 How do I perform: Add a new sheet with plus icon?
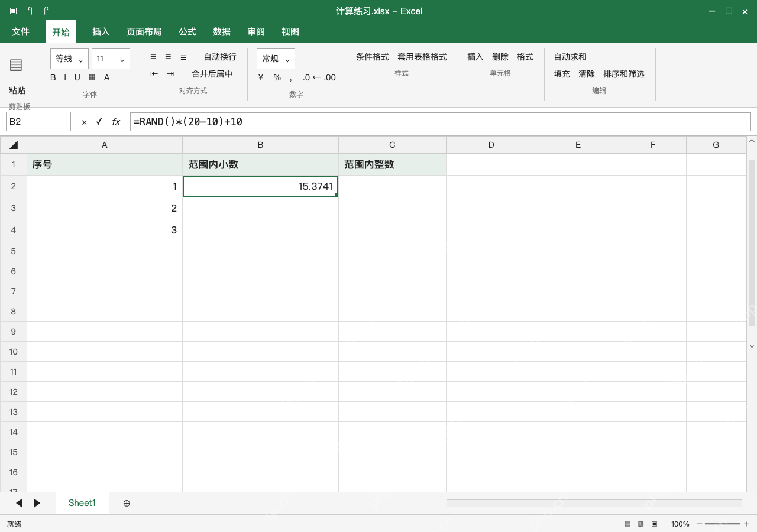tap(127, 503)
